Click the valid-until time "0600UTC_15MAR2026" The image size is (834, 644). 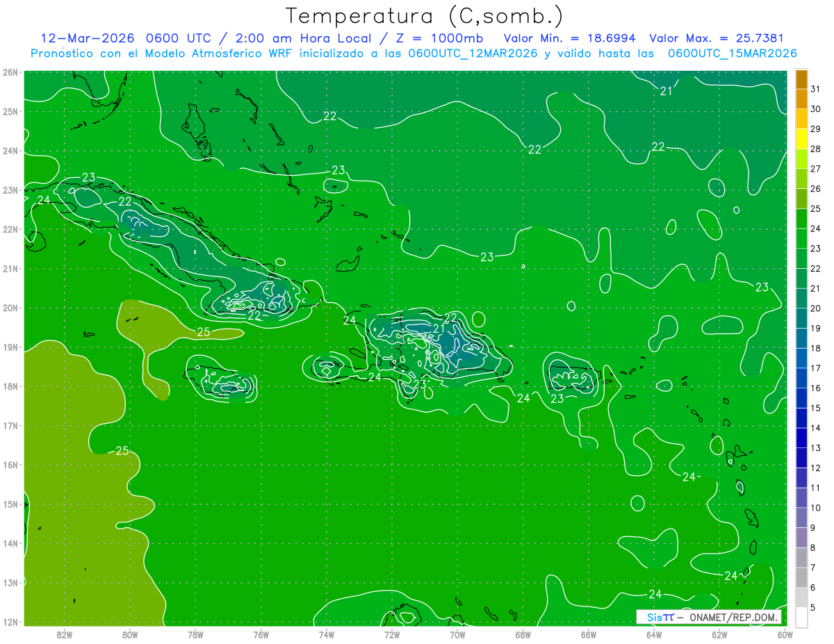click(732, 53)
